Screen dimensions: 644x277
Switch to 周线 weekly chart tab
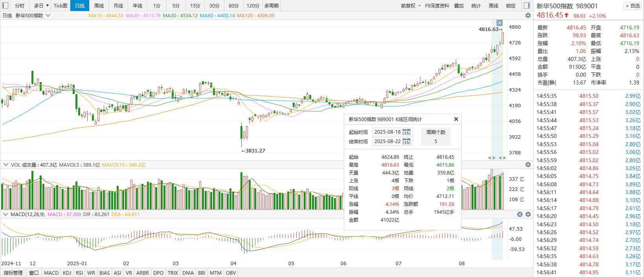99,6
